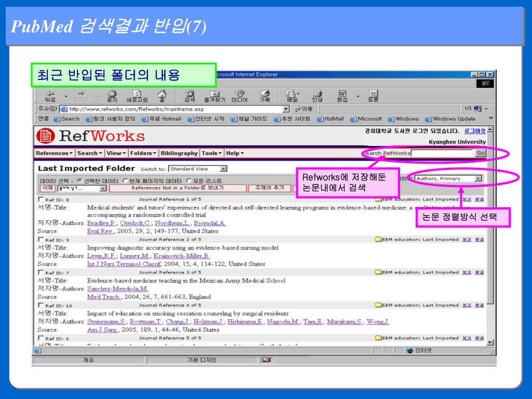Click the Edit (편집) toolbar icon
Screen dimensions: 532x399
[x=342, y=96]
